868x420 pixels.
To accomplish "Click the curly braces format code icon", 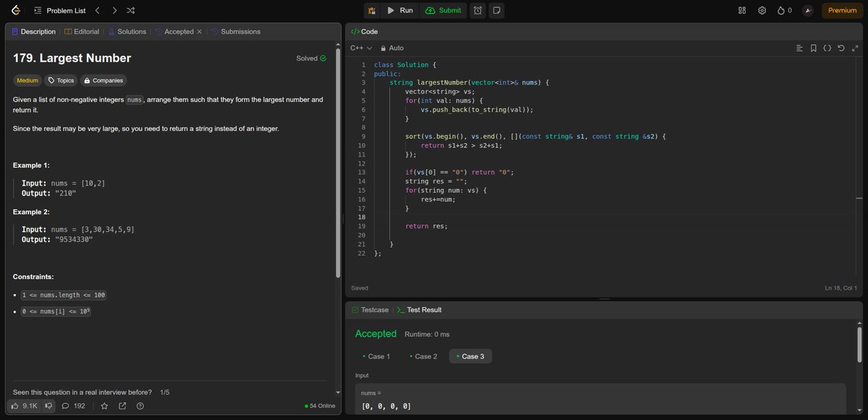I will click(827, 48).
